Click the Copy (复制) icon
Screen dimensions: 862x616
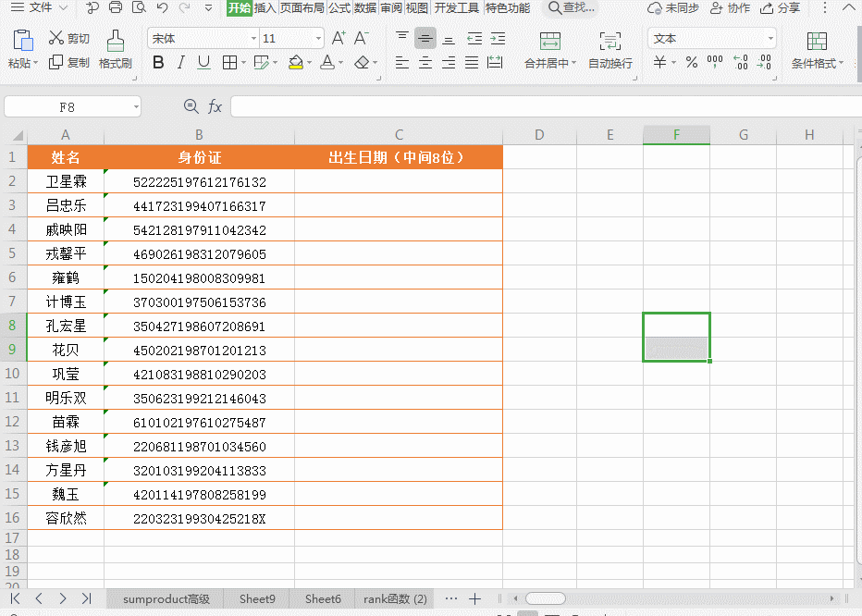coord(55,62)
